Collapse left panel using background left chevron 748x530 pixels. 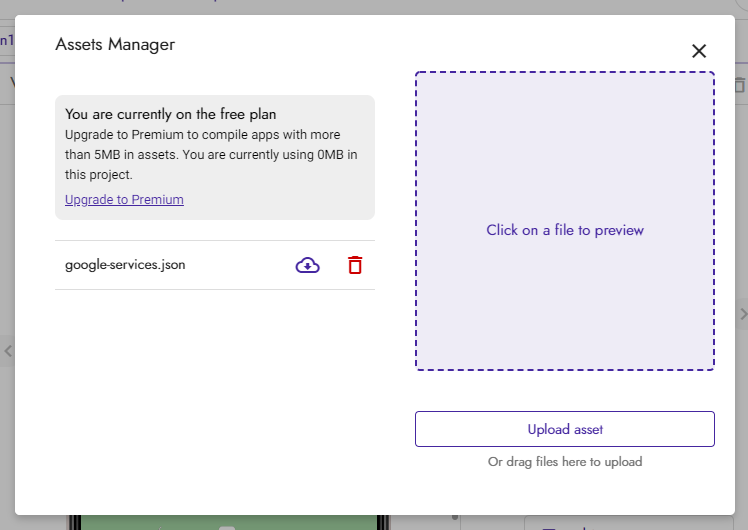point(7,351)
